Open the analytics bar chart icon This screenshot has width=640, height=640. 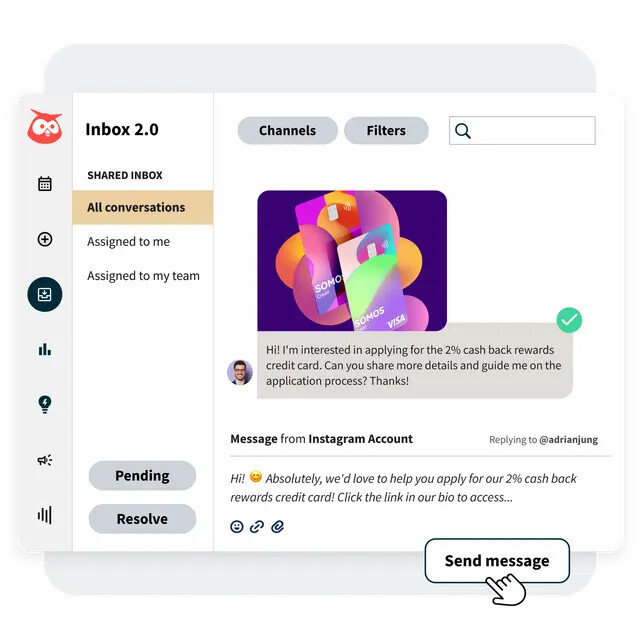(x=45, y=349)
